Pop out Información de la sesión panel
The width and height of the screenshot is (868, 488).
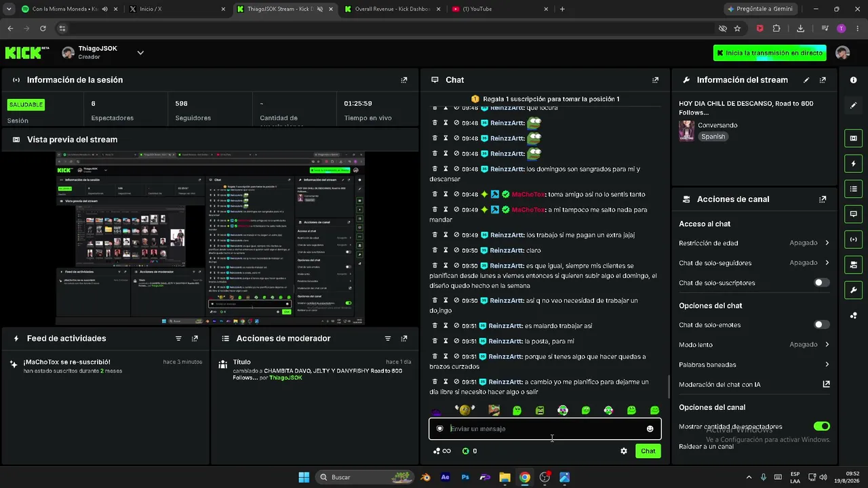[x=404, y=80]
